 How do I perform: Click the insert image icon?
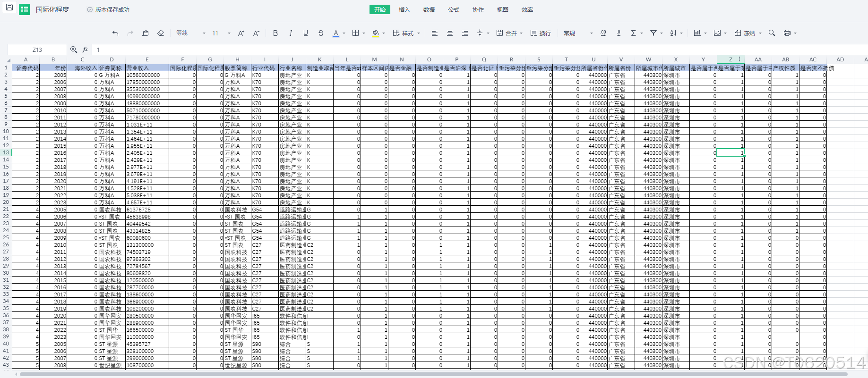(717, 33)
